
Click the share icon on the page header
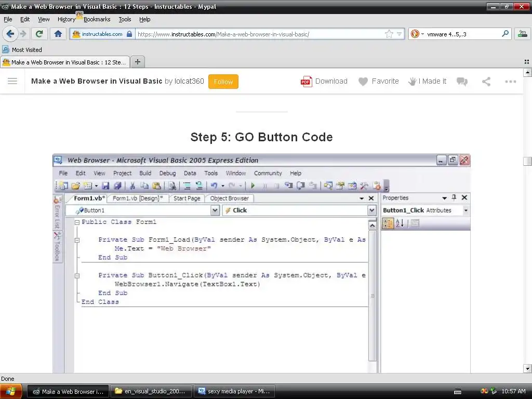click(x=486, y=82)
